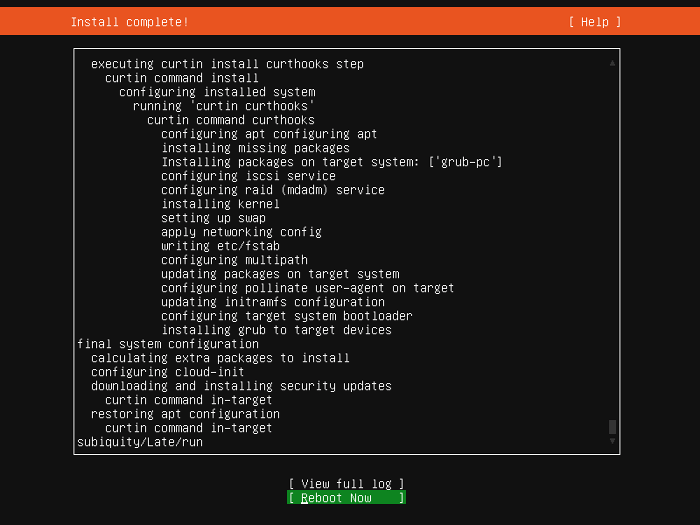Click the 'installing missing packages' line
This screenshot has width=700, height=525.
click(255, 148)
